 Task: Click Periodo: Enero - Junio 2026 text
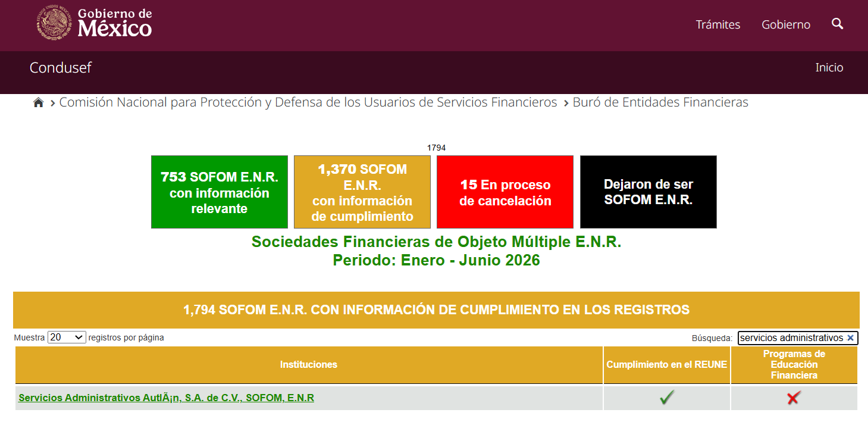coord(436,260)
